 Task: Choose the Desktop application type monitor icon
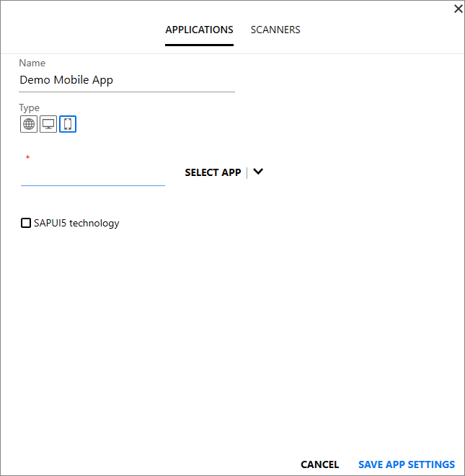48,124
